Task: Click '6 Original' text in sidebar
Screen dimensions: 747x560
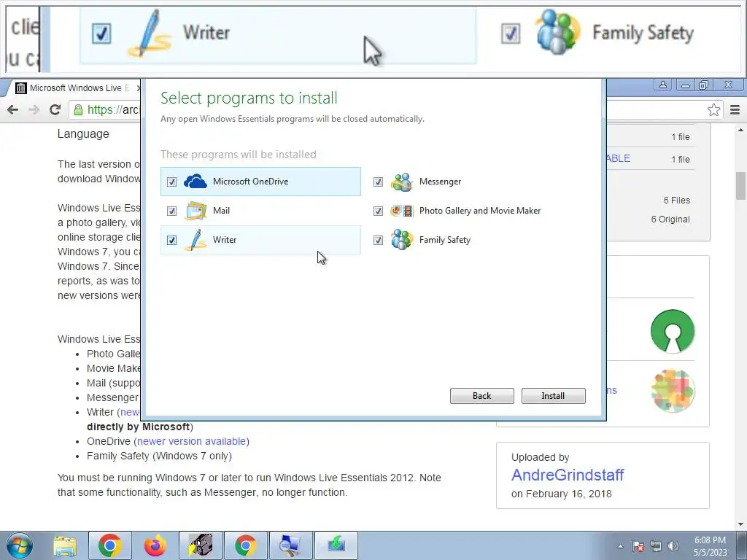Action: [670, 219]
